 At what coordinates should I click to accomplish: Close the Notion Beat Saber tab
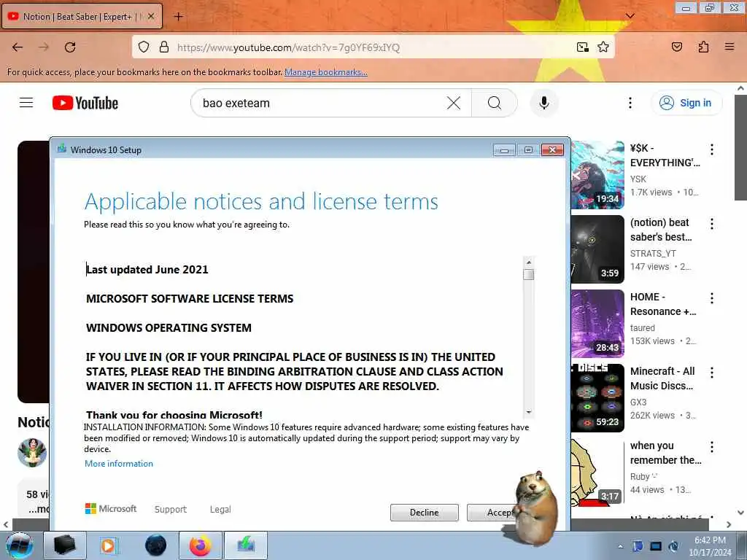click(x=151, y=16)
